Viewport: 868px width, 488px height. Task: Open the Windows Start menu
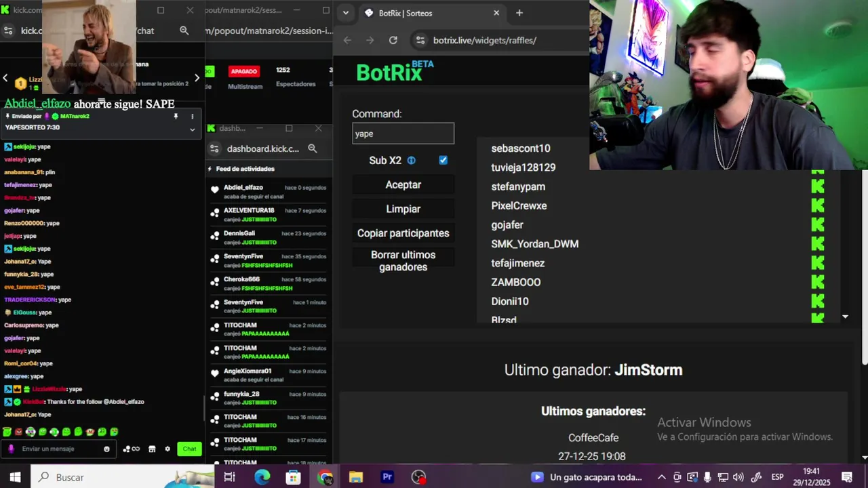tap(15, 477)
